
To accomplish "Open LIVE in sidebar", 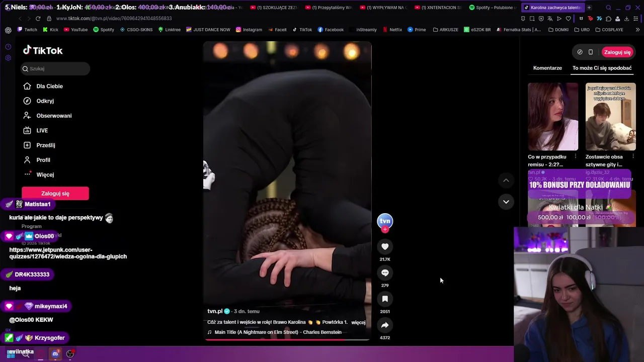I will (x=36, y=130).
